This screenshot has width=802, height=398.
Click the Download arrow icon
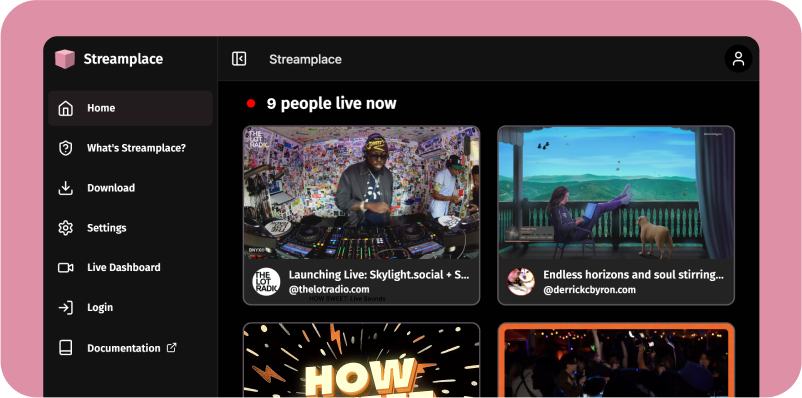[x=65, y=188]
